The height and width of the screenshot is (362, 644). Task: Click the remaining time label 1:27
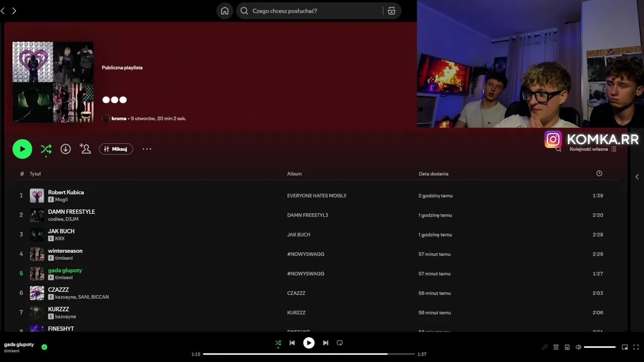(x=422, y=354)
